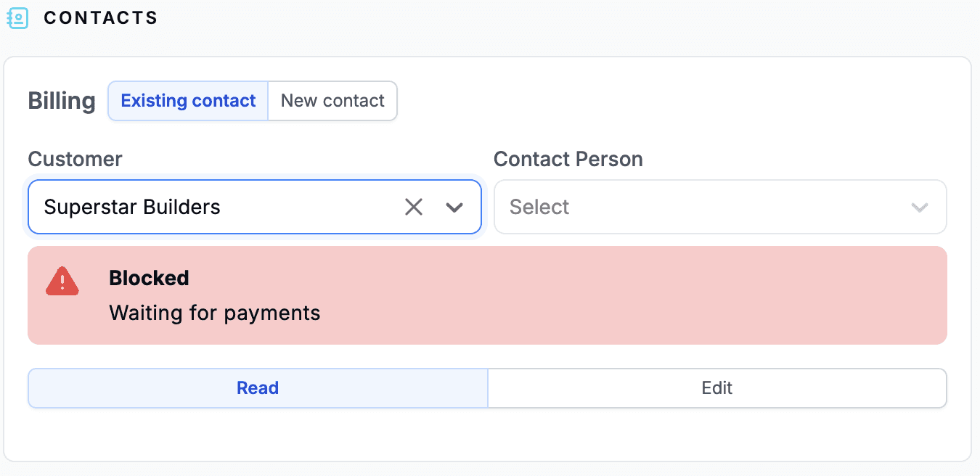This screenshot has height=476, width=980.
Task: Click the Contact Person field label
Action: 568,159
